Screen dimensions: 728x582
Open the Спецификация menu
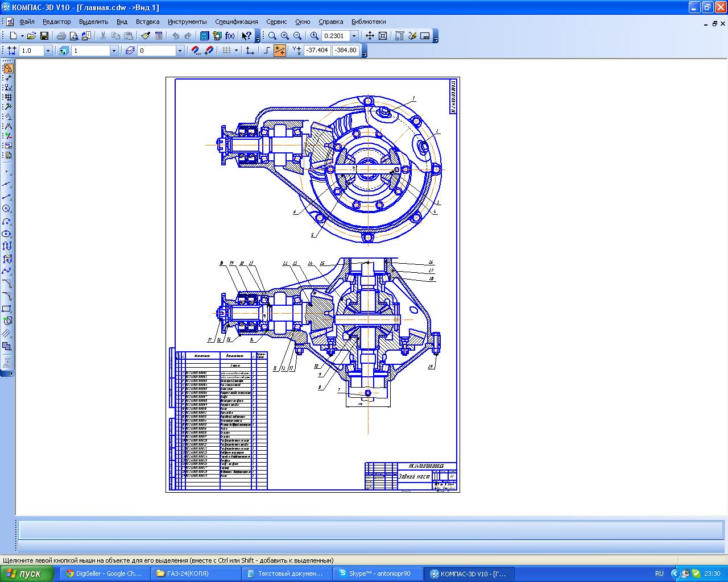[236, 22]
